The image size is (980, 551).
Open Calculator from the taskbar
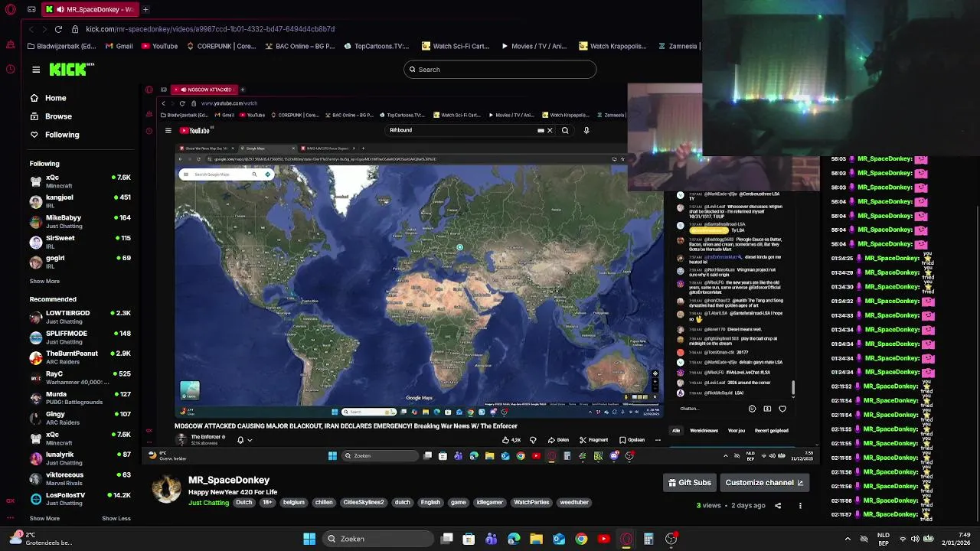[x=648, y=539]
